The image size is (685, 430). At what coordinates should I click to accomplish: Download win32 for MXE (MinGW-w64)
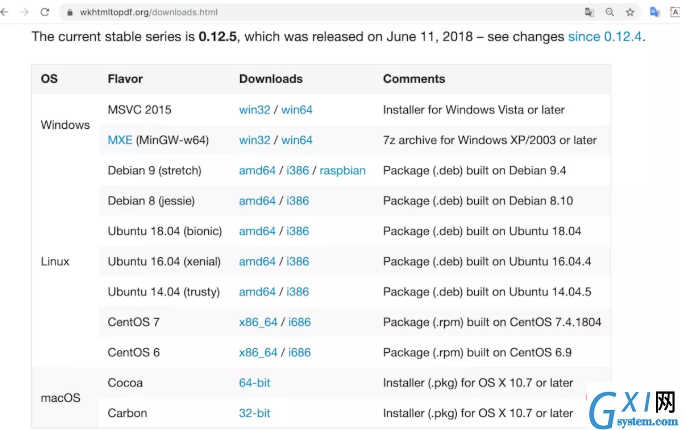click(254, 140)
